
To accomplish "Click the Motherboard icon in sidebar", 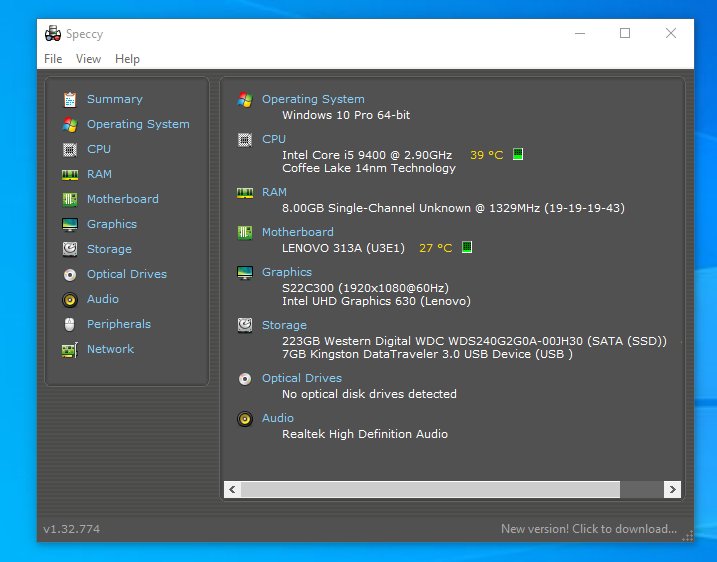I will click(x=70, y=199).
